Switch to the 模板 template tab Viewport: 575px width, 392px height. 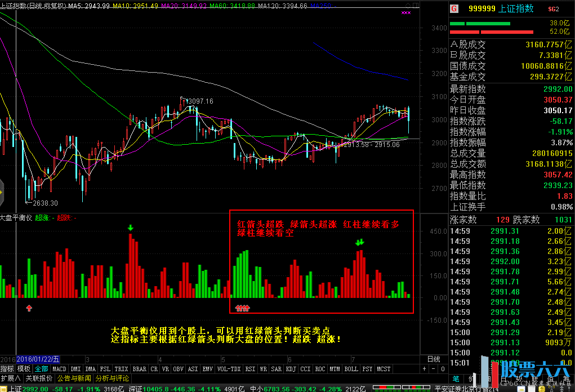tap(24, 369)
